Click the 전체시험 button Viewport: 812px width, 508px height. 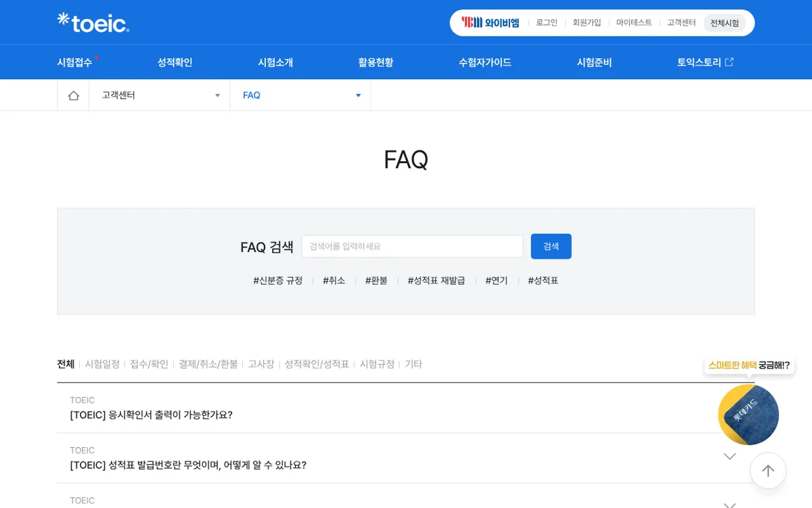point(725,23)
